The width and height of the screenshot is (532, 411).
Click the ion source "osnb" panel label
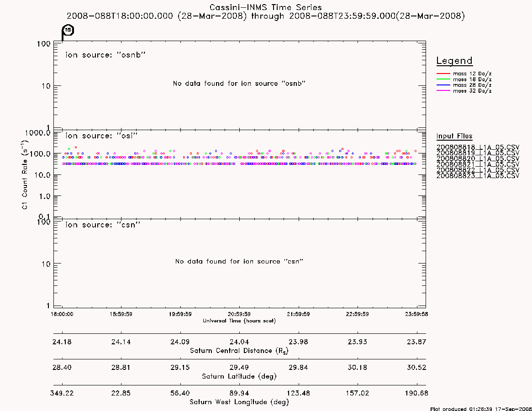click(x=105, y=55)
